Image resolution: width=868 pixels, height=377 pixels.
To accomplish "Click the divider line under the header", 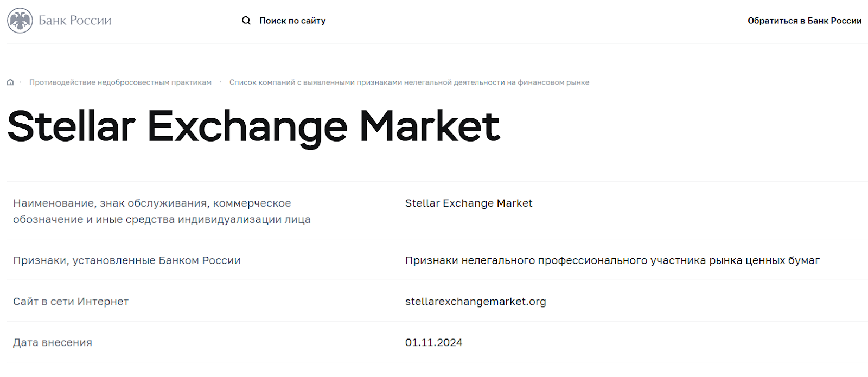I will 434,44.
